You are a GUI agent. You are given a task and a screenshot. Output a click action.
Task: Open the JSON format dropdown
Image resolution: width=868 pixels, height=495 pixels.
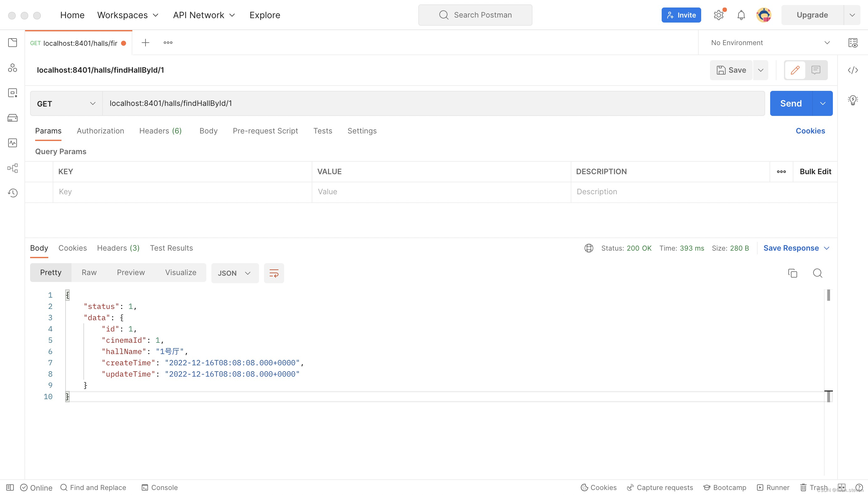[x=235, y=273]
